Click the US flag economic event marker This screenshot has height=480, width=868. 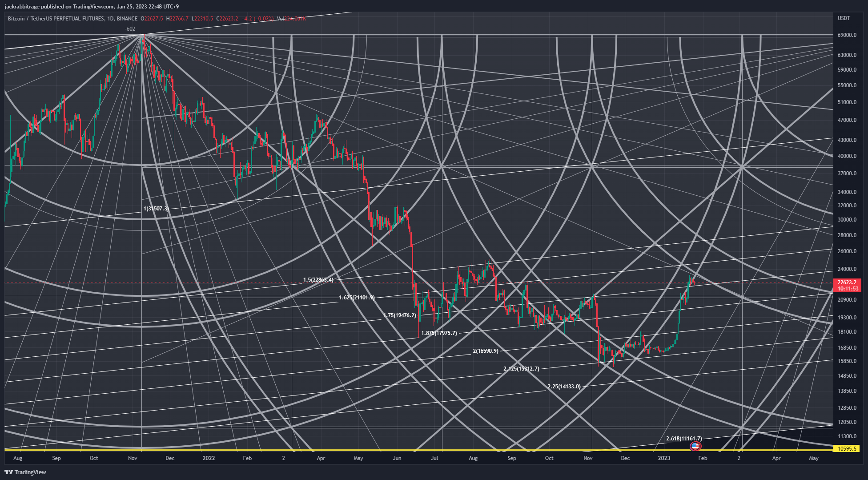tap(695, 446)
